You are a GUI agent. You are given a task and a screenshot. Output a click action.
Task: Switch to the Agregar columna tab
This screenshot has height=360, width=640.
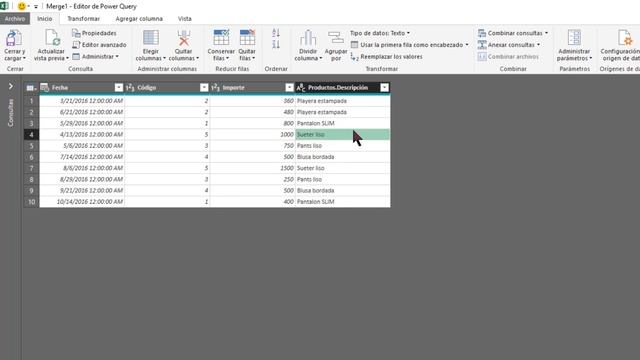139,19
